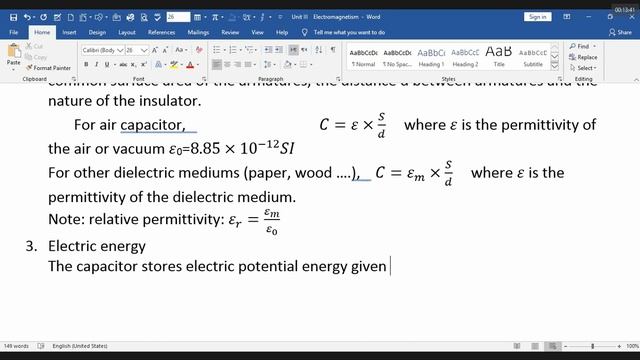The width and height of the screenshot is (640, 360).
Task: Click the Equation pi icon
Action: click(x=215, y=17)
